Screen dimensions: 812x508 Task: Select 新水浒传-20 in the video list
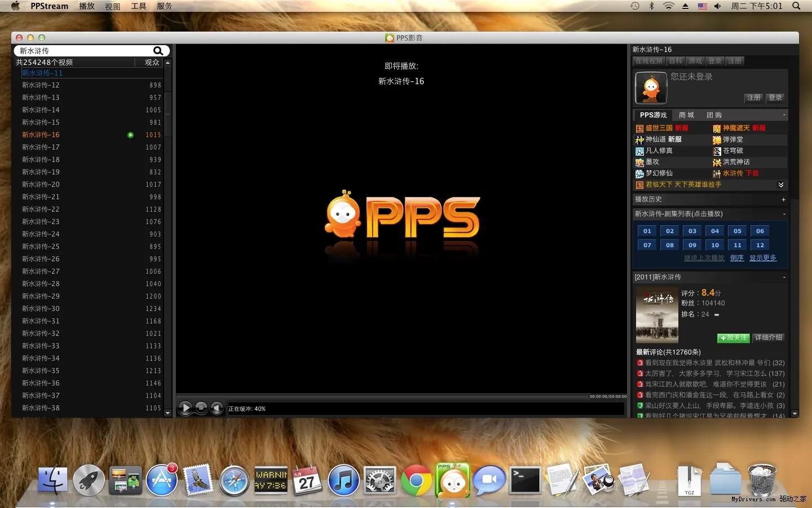coord(41,185)
